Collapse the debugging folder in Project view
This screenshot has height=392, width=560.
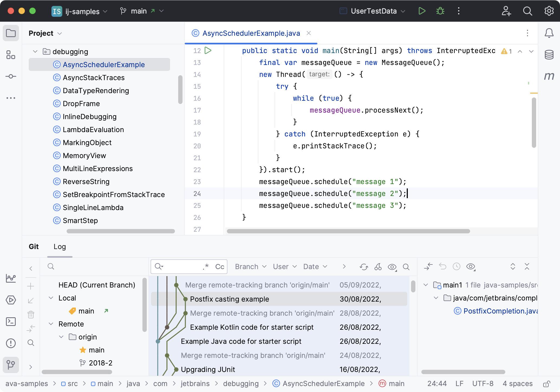coord(35,51)
